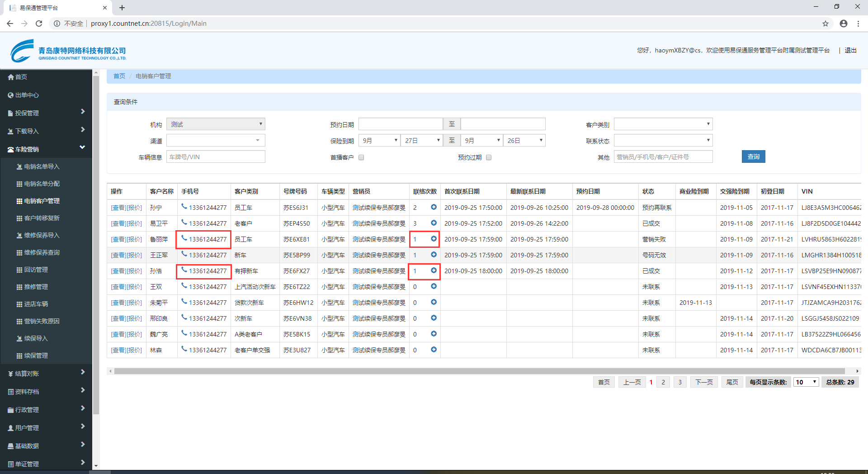Reload the page using the browser refresh icon
Viewport: 868px width, 474px height.
(39, 24)
